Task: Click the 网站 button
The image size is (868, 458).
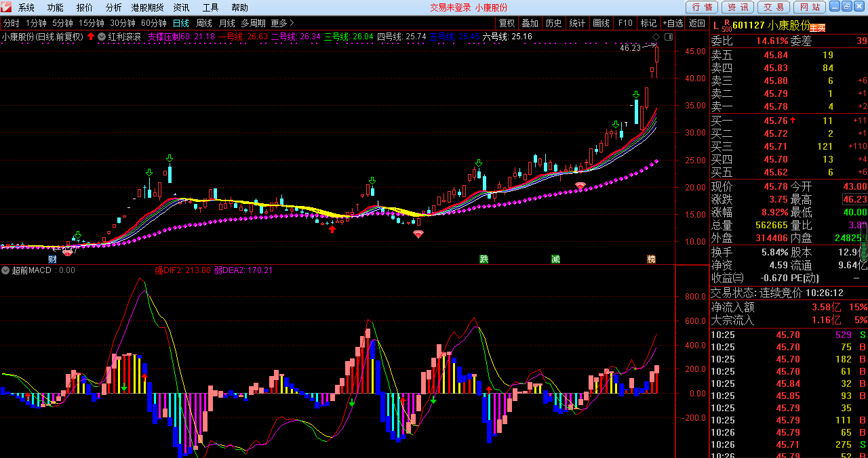Action: pos(808,7)
